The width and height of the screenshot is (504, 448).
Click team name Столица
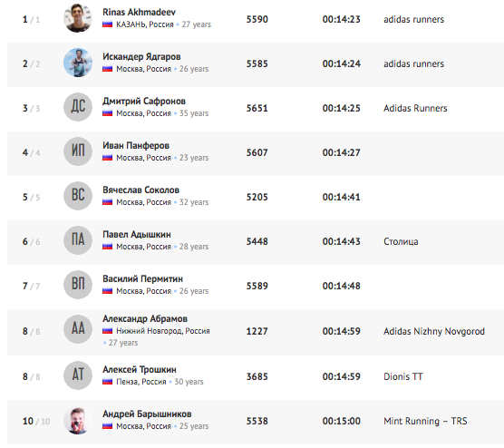(x=401, y=241)
